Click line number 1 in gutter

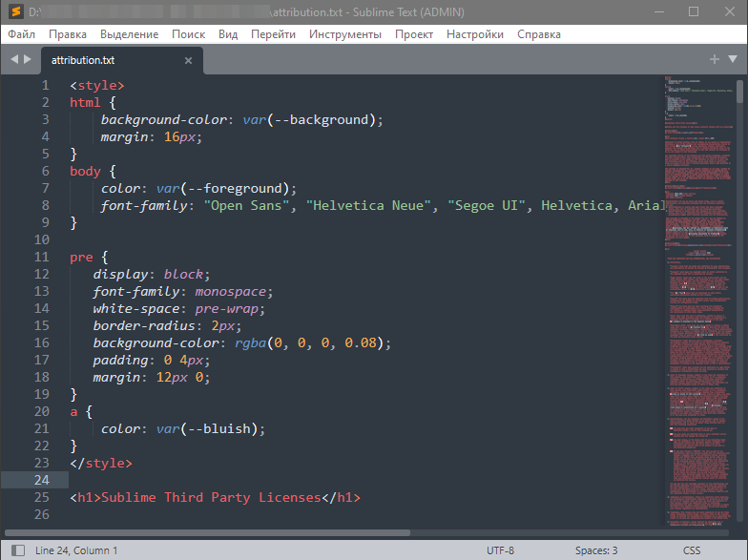(46, 86)
